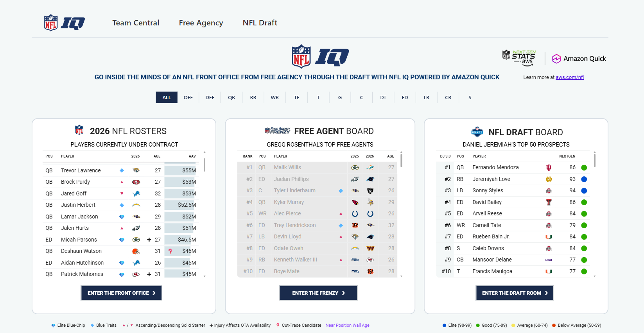Click Jeremiyah Love's blue elite rating dot

tap(584, 179)
